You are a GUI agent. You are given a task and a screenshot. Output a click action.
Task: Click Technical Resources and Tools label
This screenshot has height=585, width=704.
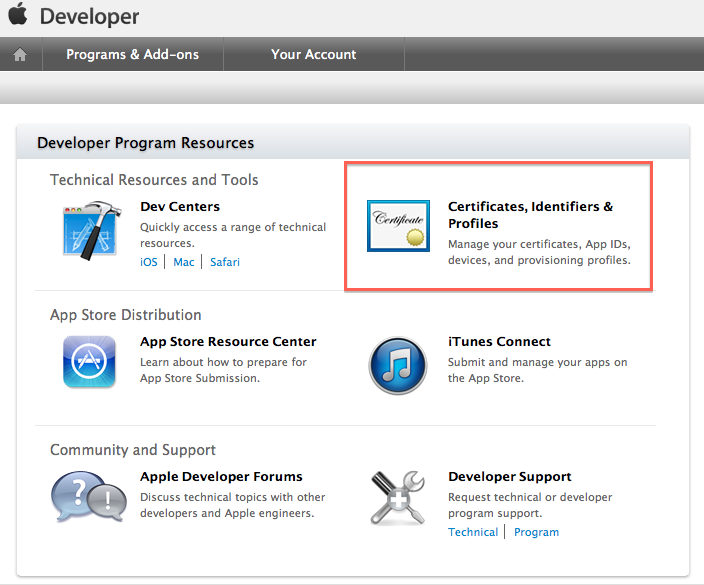154,180
